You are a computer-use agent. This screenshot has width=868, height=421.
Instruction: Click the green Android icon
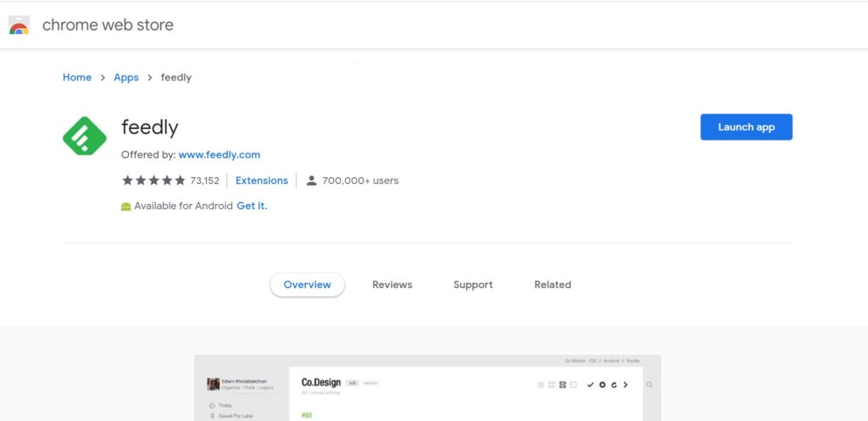[126, 207]
